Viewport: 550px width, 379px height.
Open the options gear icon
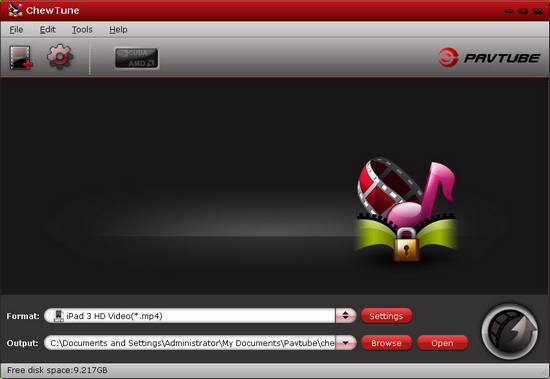coord(60,56)
